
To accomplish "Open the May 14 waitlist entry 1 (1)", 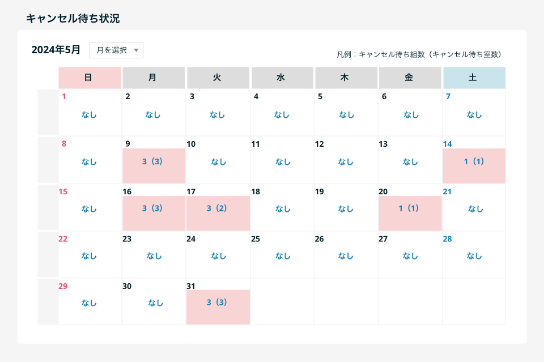I will 474,166.
